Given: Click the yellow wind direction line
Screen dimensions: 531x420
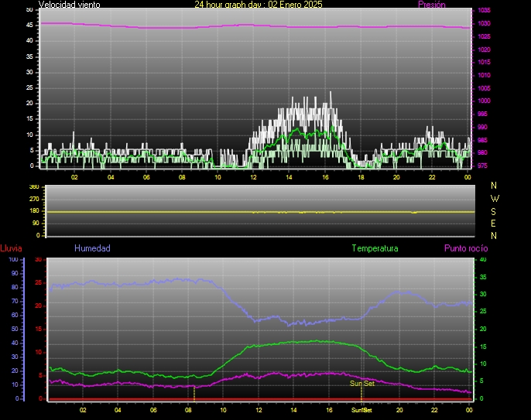Looking at the screenshot, I should [260, 212].
